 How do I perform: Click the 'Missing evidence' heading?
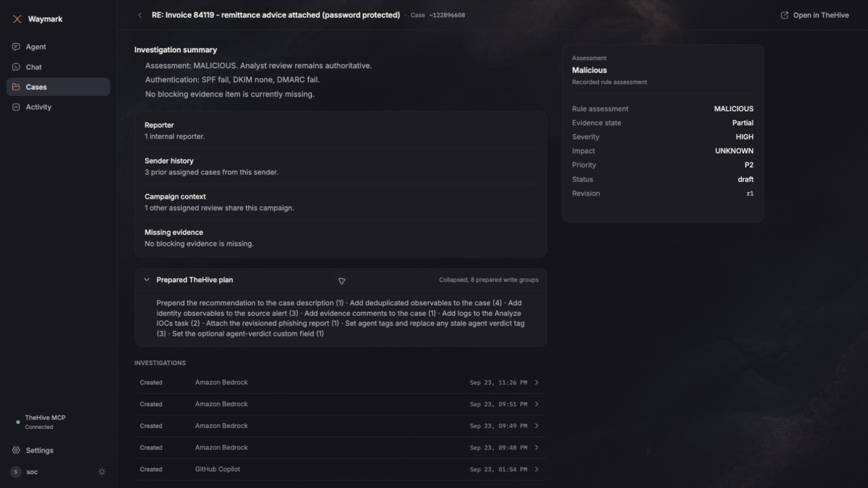pyautogui.click(x=173, y=233)
